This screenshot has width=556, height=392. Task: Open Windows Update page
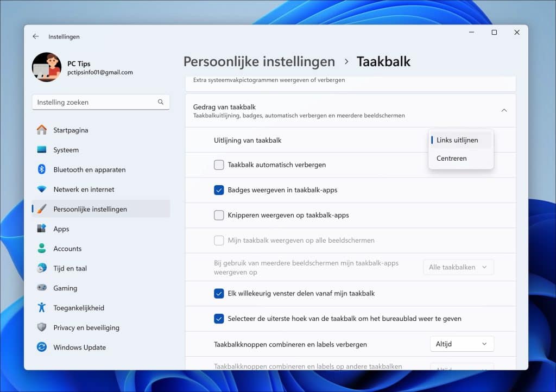(x=100, y=347)
